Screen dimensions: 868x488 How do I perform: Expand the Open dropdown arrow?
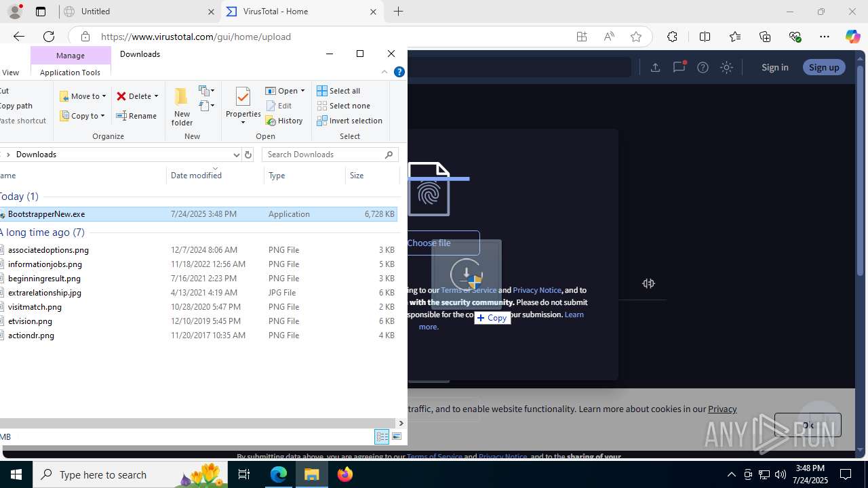click(x=302, y=91)
